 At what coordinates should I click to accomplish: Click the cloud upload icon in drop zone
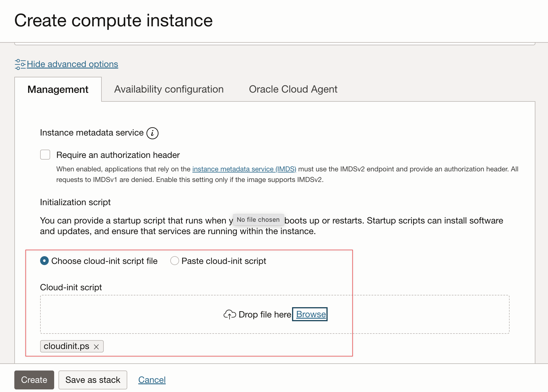click(229, 314)
